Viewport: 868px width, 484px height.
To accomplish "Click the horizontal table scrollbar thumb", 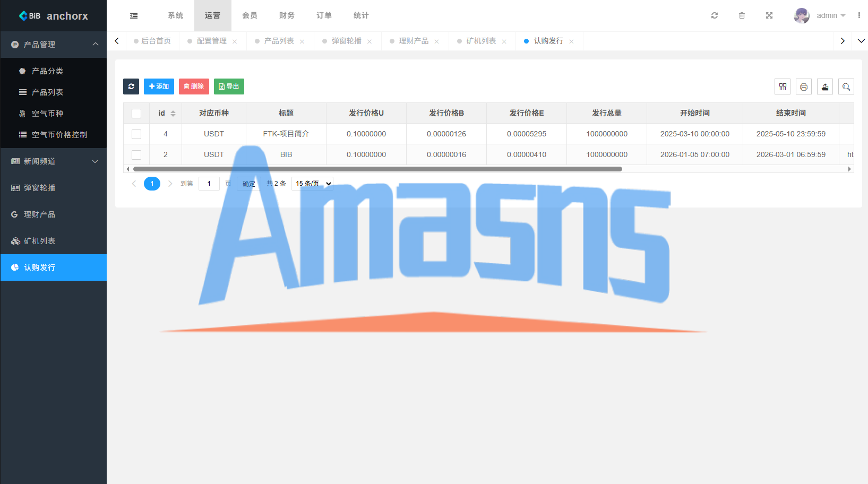I will tap(377, 169).
